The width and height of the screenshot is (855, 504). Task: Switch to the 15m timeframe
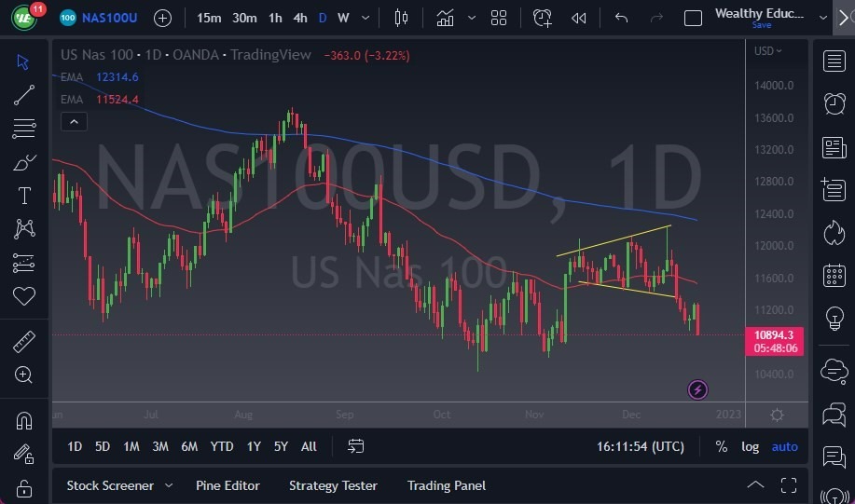209,18
